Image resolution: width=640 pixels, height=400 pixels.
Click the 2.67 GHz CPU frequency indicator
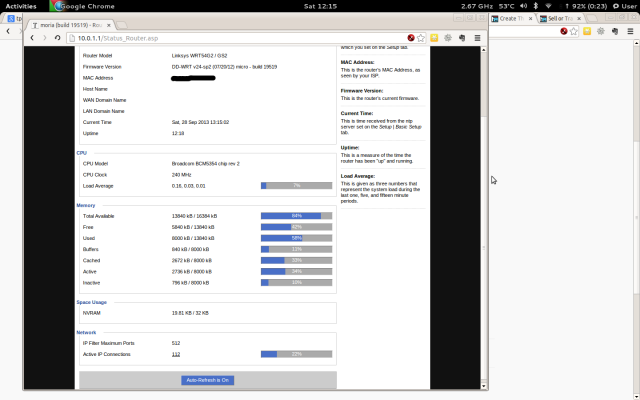coord(477,6)
